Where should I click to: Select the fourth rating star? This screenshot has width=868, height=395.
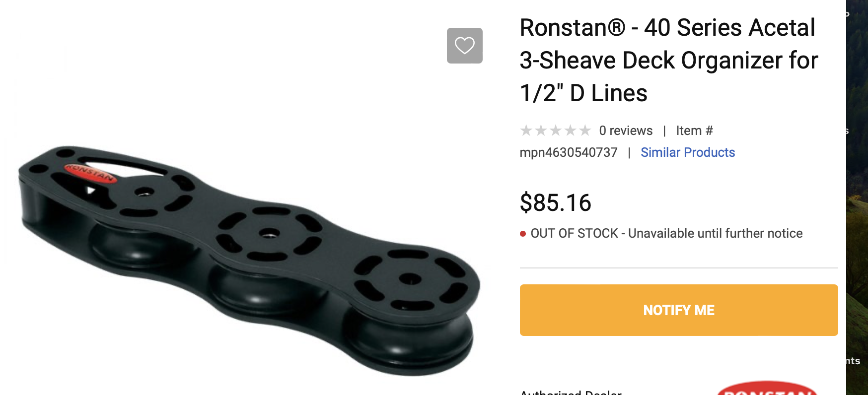tap(571, 131)
